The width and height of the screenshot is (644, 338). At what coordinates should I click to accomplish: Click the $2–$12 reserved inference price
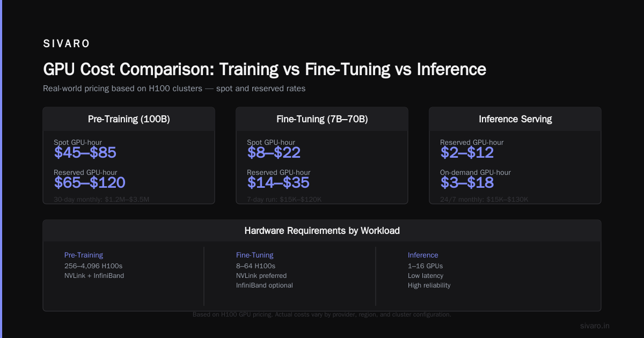pyautogui.click(x=467, y=153)
